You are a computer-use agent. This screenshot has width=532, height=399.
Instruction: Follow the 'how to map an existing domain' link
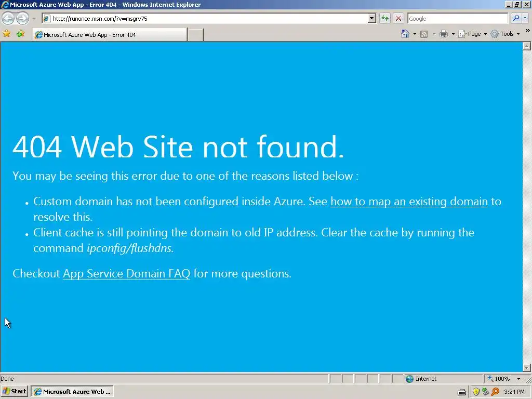(409, 201)
